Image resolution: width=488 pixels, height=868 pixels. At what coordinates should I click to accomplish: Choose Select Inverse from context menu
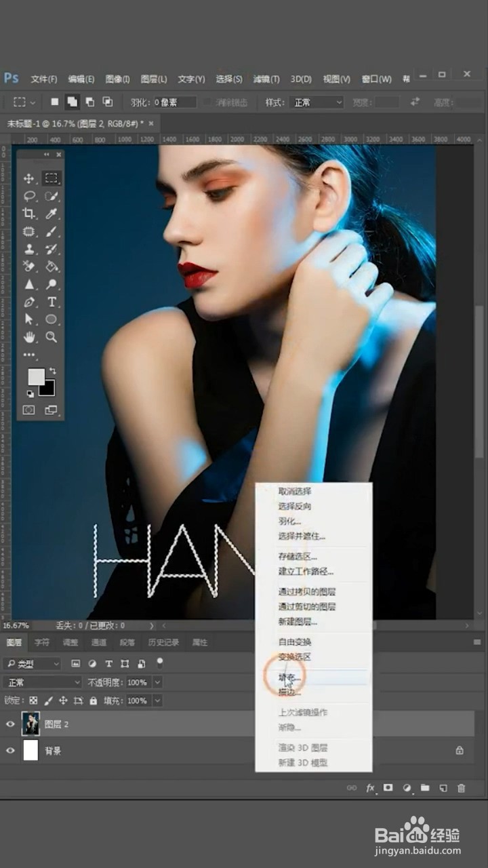point(295,507)
